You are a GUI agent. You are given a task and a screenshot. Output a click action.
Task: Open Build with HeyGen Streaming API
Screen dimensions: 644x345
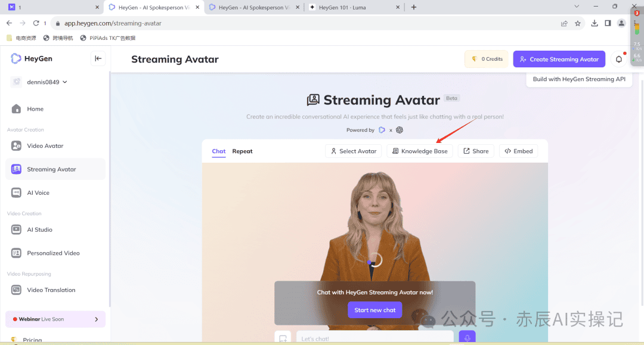point(578,79)
